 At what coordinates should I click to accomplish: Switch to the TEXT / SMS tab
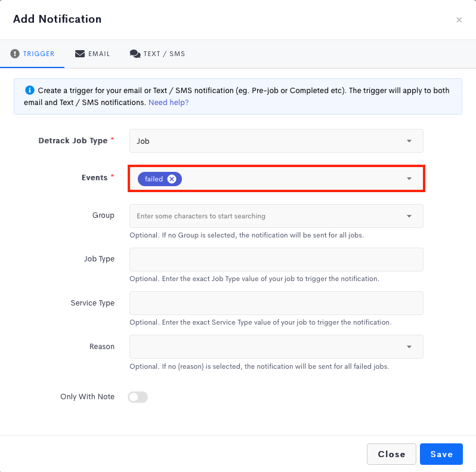(157, 54)
